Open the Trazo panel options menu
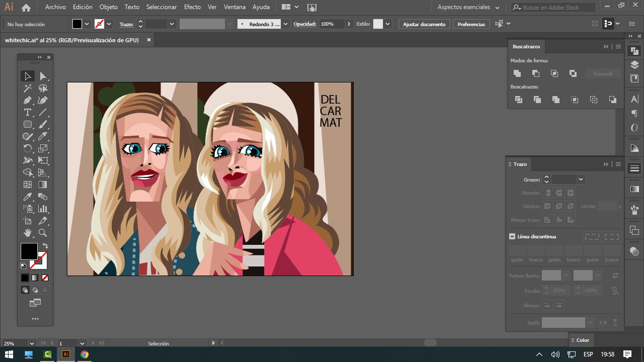Screen dimensions: 644x362 point(618,164)
